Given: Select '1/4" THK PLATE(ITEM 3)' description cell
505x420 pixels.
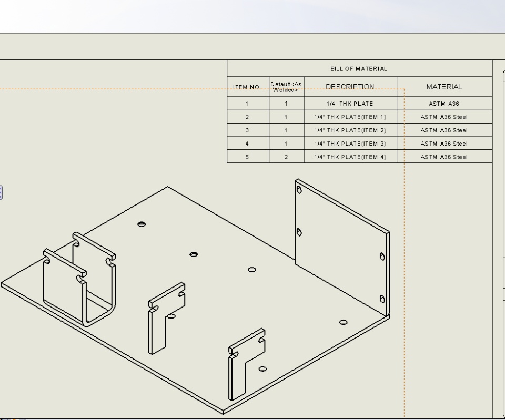Looking at the screenshot, I should click(x=350, y=144).
